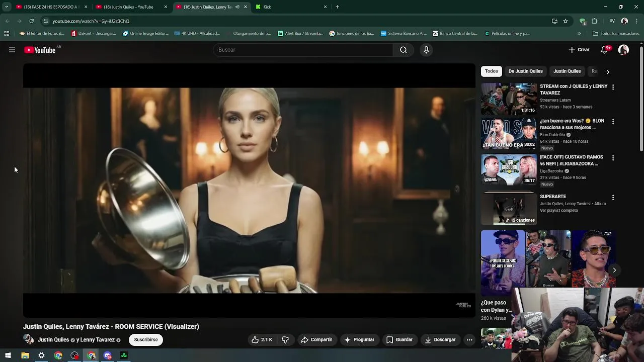The height and width of the screenshot is (362, 644).
Task: Click Ver playlist completa link
Action: 559,211
